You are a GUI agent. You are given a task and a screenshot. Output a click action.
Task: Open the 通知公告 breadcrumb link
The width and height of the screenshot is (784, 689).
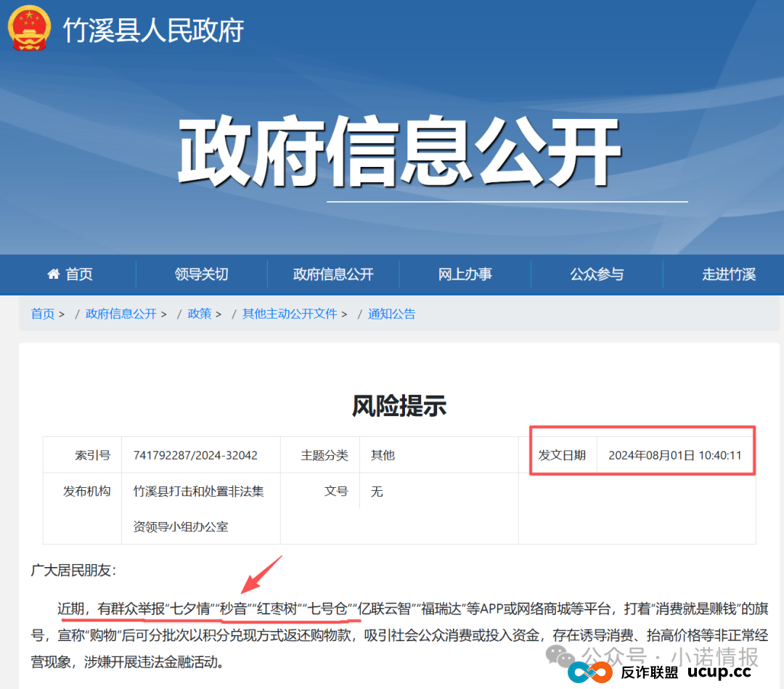pos(392,314)
